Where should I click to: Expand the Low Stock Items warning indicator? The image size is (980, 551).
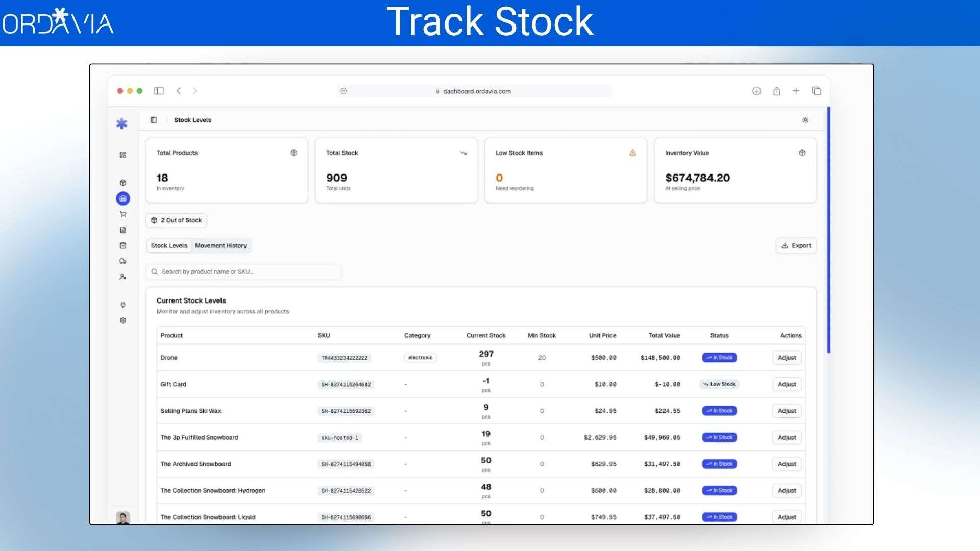click(x=632, y=153)
